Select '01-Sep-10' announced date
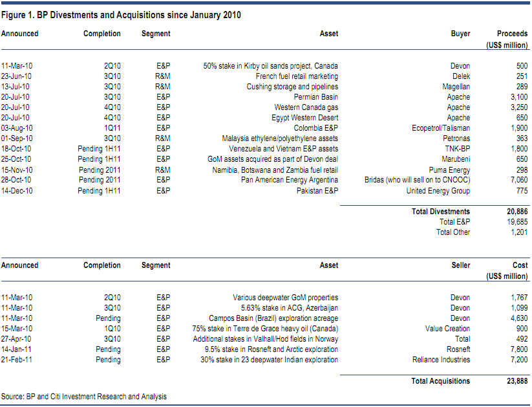 (17, 138)
